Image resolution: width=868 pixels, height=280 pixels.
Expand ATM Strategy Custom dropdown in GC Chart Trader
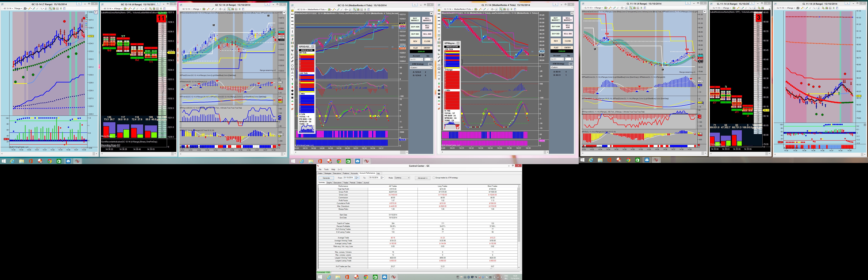point(421,67)
